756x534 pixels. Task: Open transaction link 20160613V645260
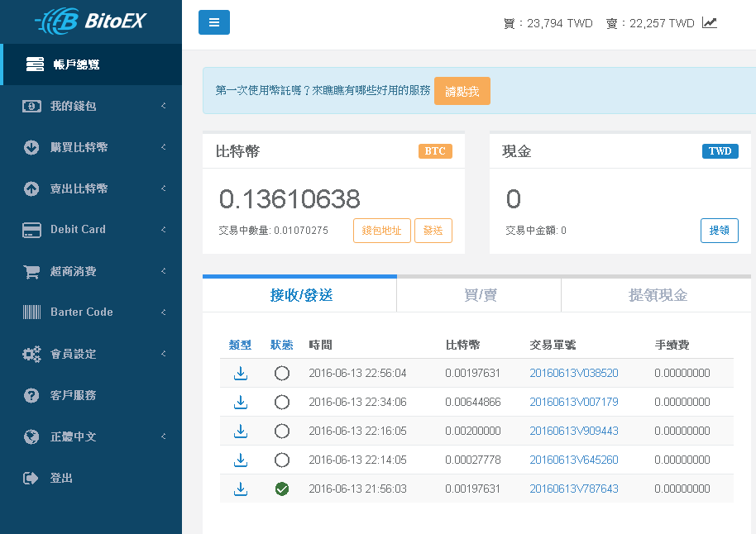(574, 460)
